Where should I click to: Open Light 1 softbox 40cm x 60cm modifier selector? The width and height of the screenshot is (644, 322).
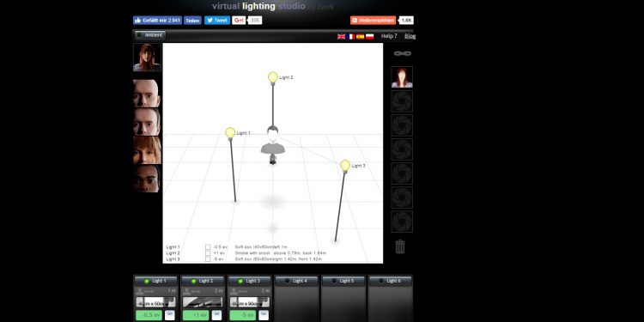tap(155, 302)
